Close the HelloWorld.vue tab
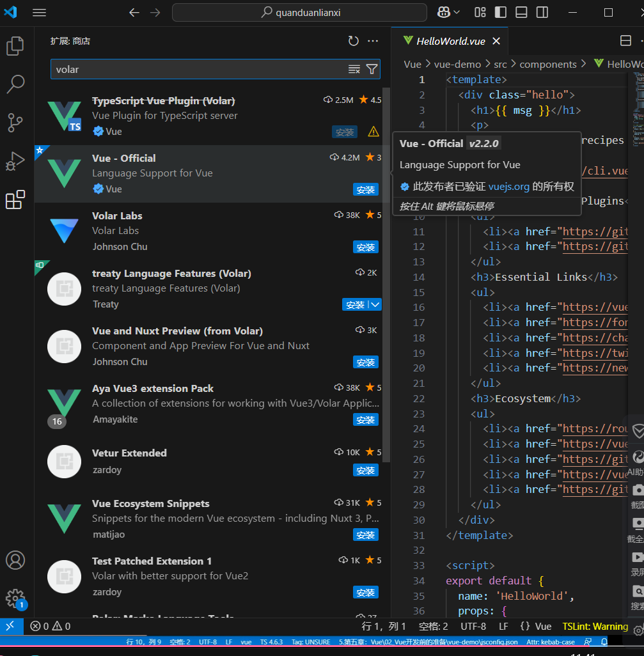 [x=496, y=41]
